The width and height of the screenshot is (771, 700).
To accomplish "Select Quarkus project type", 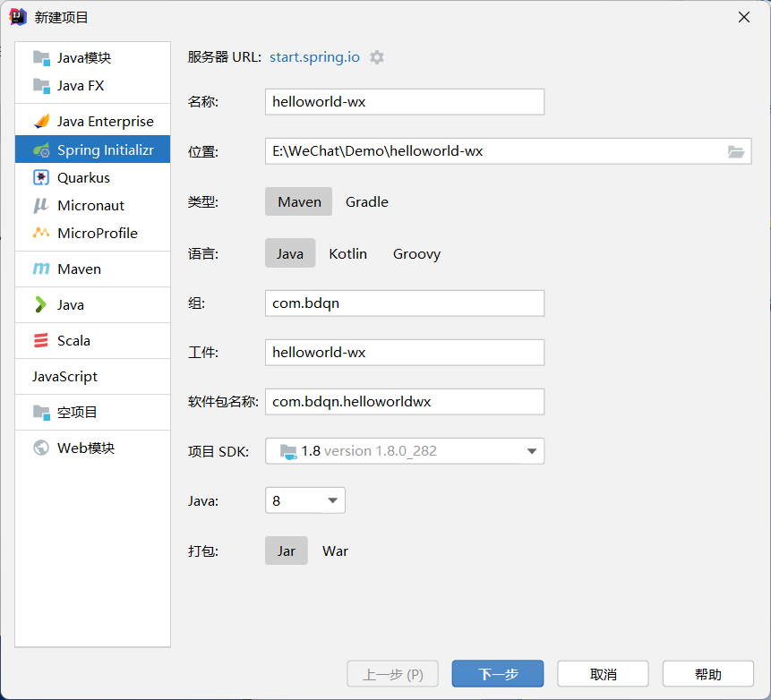I will pos(93,177).
